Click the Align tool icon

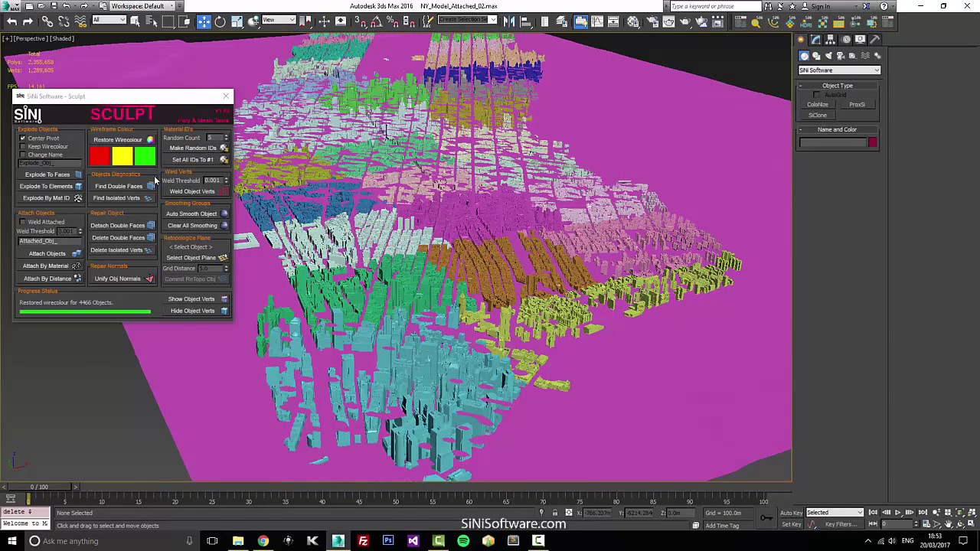click(526, 22)
